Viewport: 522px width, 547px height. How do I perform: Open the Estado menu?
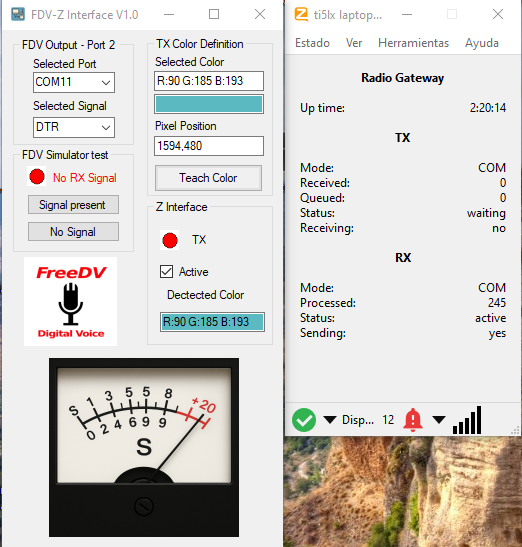pyautogui.click(x=312, y=43)
